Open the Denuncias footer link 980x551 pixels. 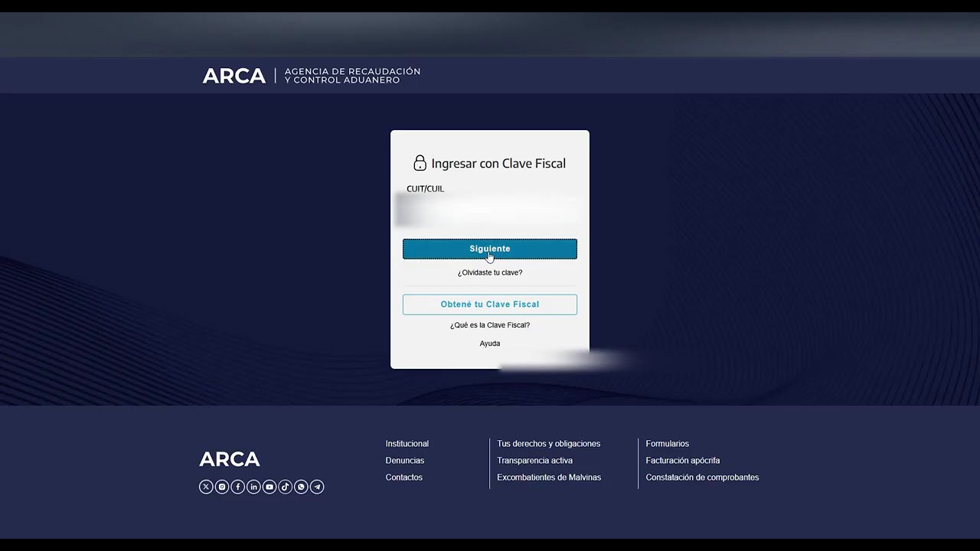(405, 461)
